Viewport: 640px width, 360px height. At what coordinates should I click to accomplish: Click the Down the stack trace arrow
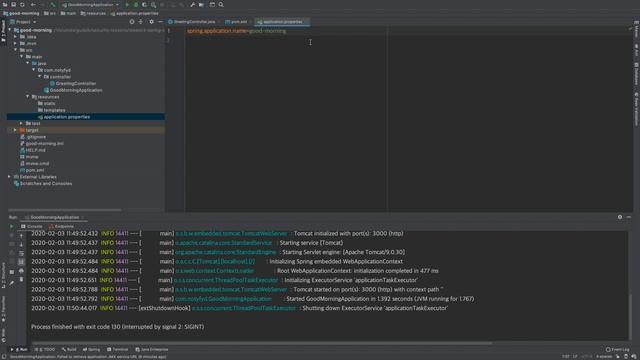tap(21, 244)
